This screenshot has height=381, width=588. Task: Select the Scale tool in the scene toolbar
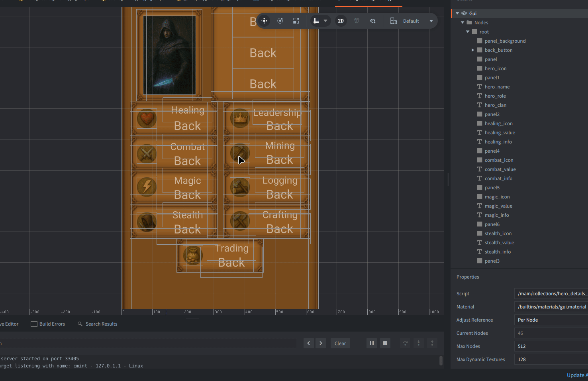point(296,21)
